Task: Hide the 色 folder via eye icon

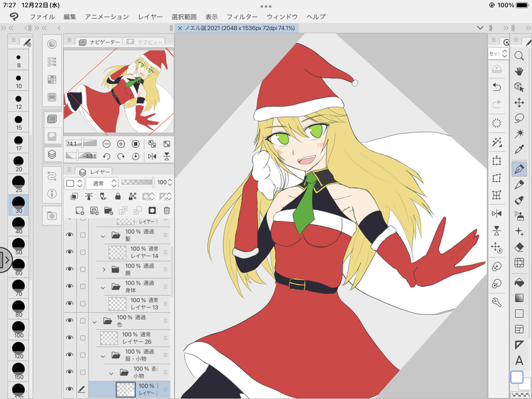Action: [x=70, y=321]
